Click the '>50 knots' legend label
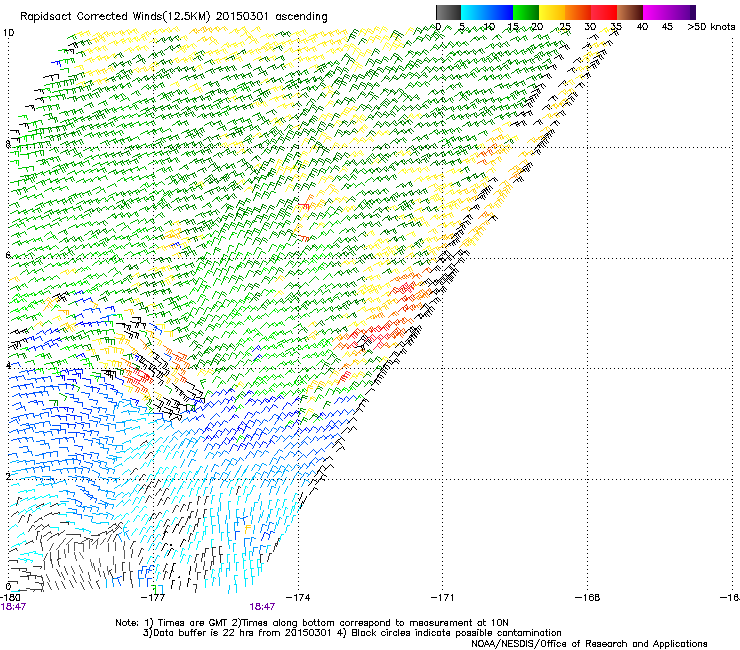Viewport: 740px width, 650px height. tap(711, 27)
